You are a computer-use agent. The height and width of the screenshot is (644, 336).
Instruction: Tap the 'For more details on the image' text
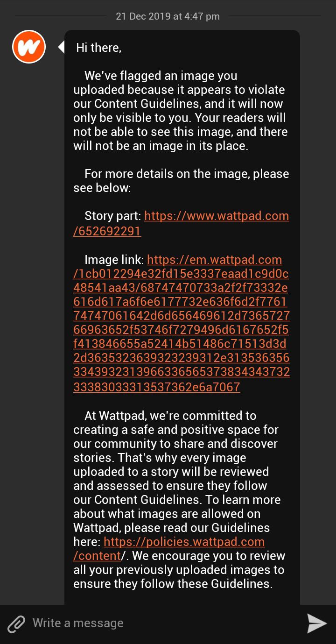coord(181,181)
